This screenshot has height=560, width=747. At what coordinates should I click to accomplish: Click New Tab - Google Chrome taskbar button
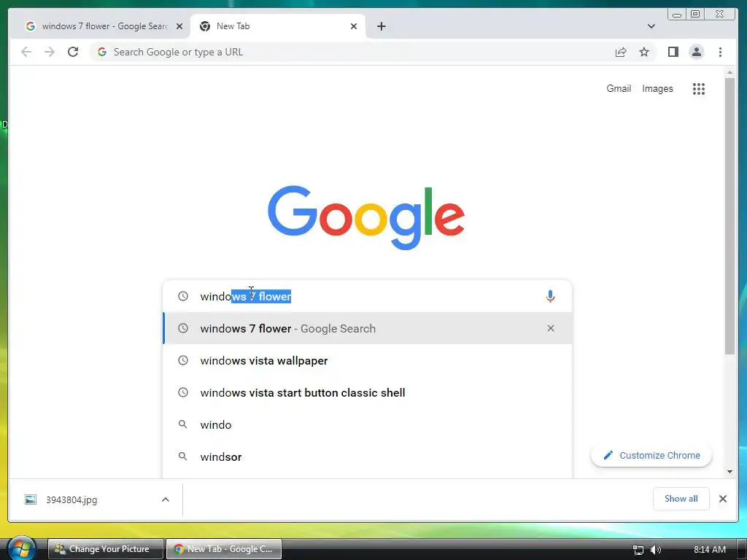[224, 549]
